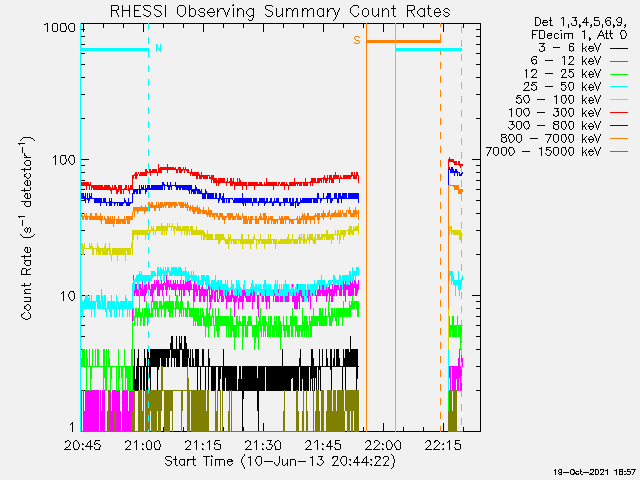This screenshot has height=480, width=640.
Task: Click the red legend line for 100-300 keV
Action: click(619, 113)
